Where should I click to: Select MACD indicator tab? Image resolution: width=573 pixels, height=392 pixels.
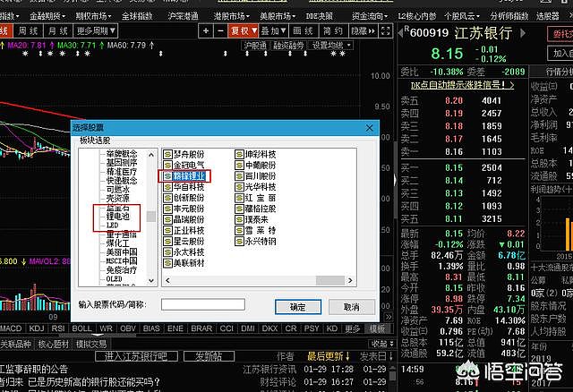pyautogui.click(x=11, y=328)
